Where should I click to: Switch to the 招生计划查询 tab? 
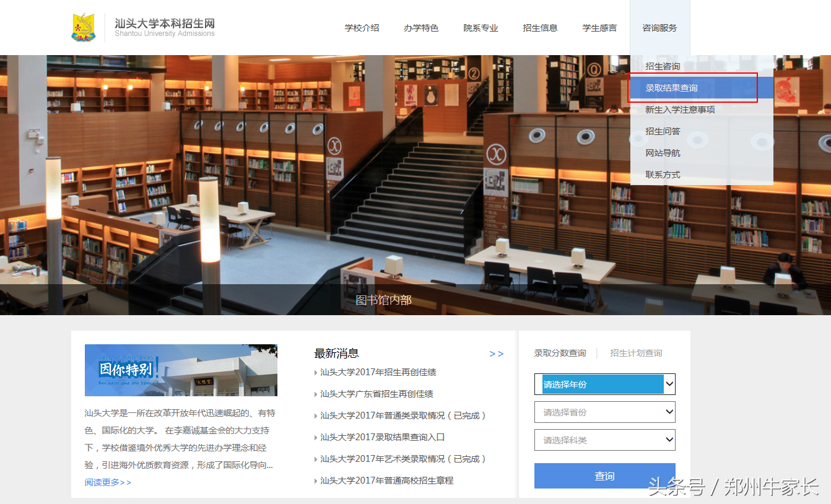pyautogui.click(x=636, y=352)
